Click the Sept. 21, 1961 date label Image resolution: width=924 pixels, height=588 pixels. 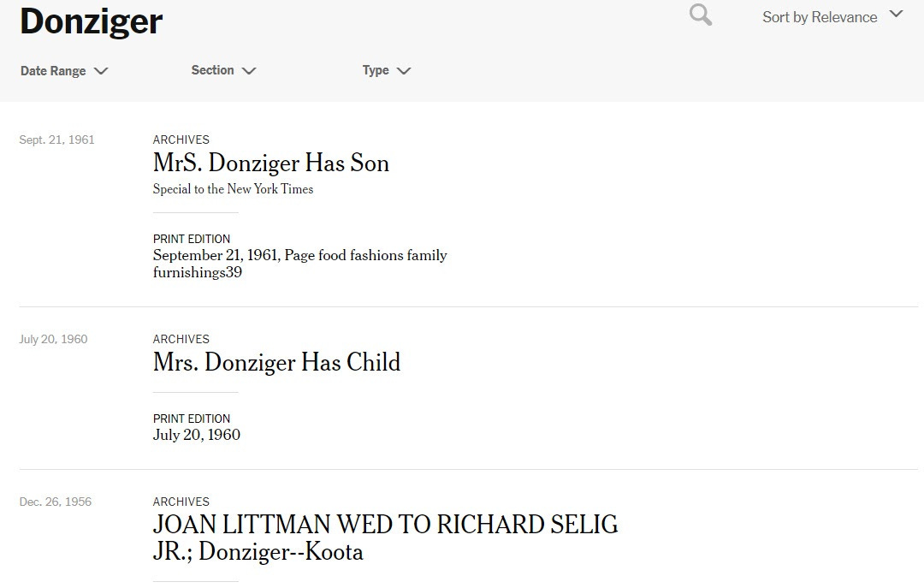[56, 140]
